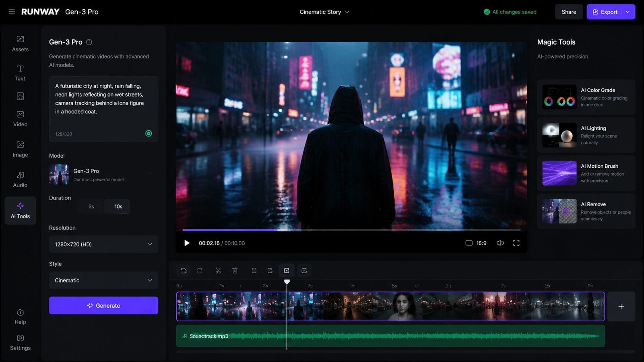Image resolution: width=644 pixels, height=362 pixels.
Task: Open the Image panel in sidebar
Action: pyautogui.click(x=20, y=149)
